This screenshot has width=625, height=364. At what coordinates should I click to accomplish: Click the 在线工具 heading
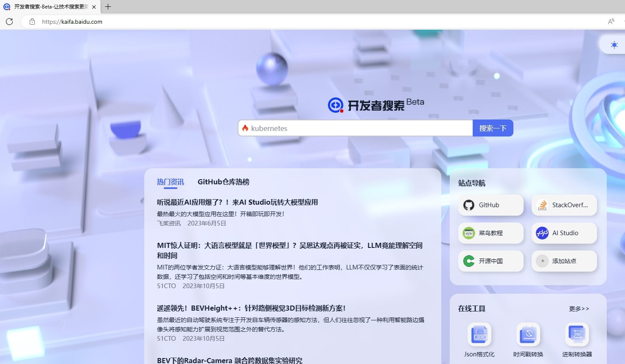472,308
